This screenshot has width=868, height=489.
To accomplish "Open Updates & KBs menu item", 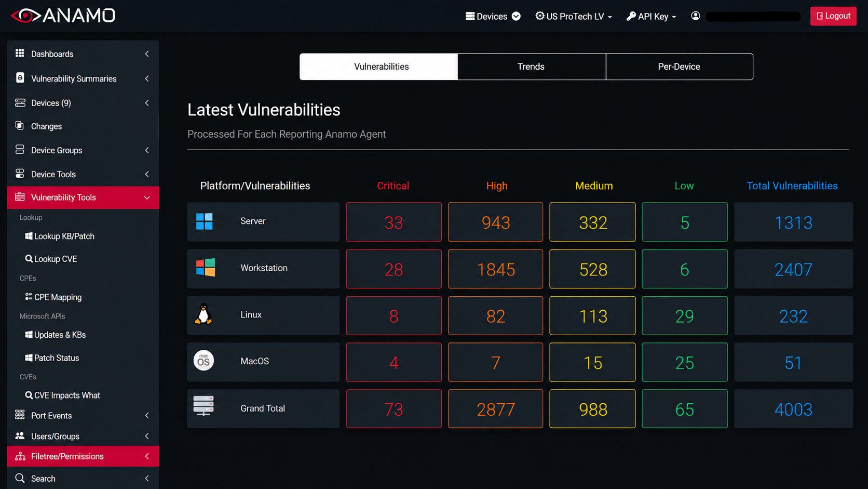I will [56, 335].
